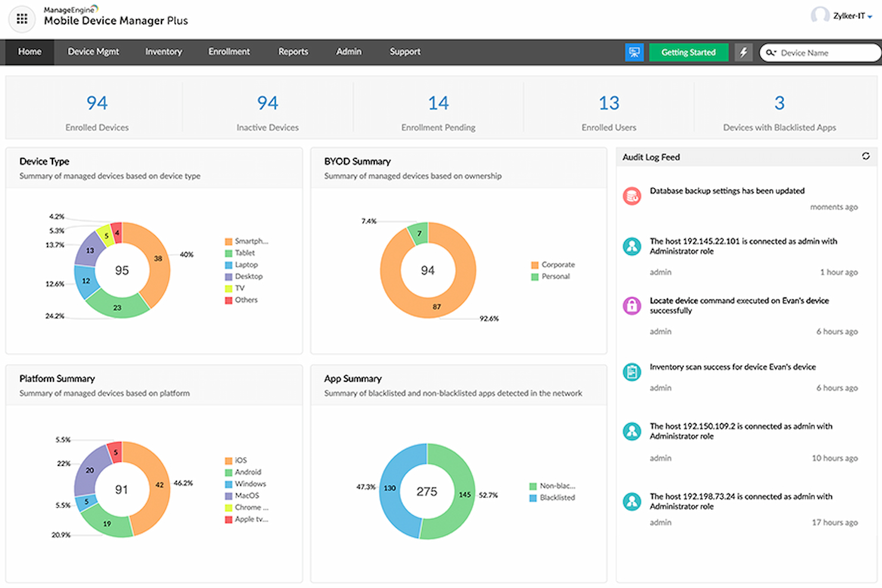The width and height of the screenshot is (882, 588).
Task: Open Enrolled Devices count link
Action: [97, 102]
